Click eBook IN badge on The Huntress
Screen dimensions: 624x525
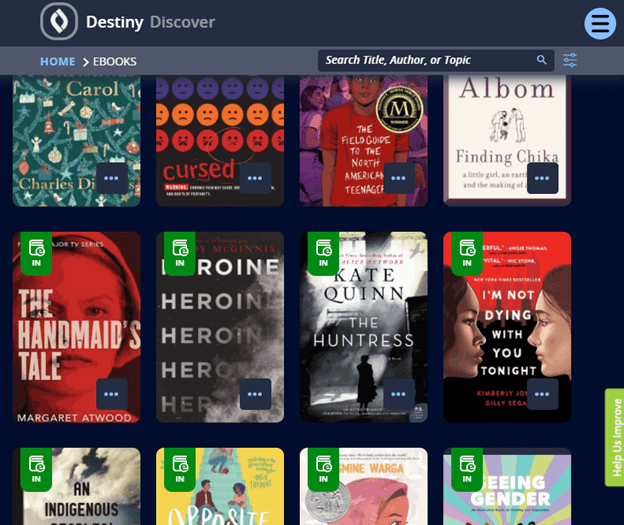(324, 252)
